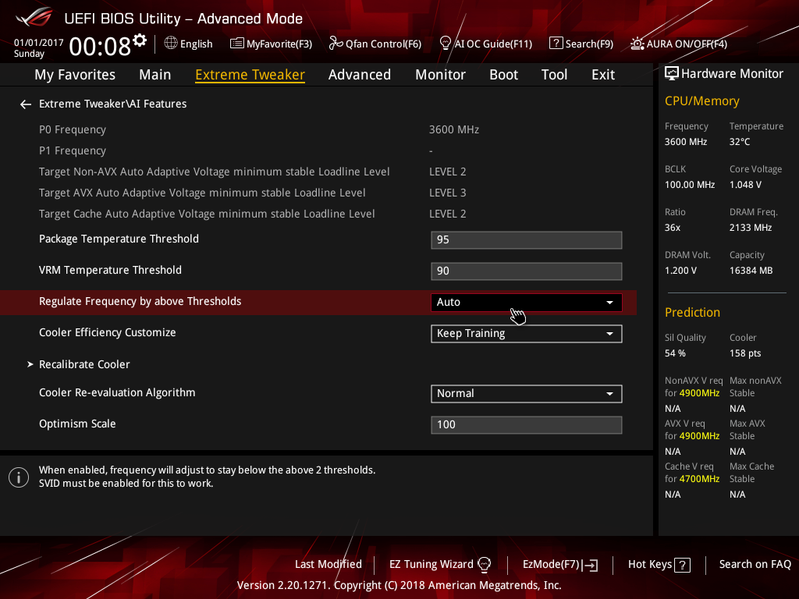Screen dimensions: 799x599
Task: Open the Tool tab
Action: (554, 75)
